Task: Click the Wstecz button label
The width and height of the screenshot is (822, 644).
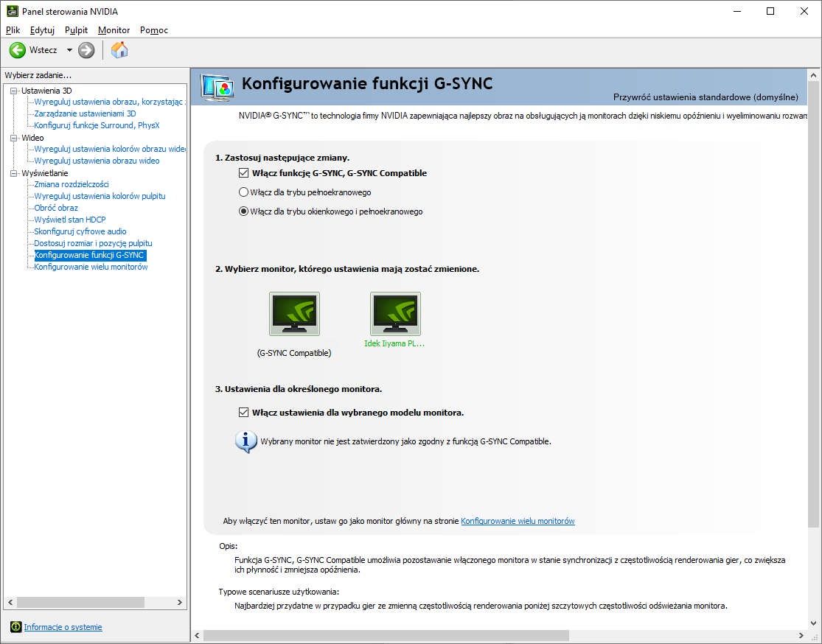Action: click(43, 50)
